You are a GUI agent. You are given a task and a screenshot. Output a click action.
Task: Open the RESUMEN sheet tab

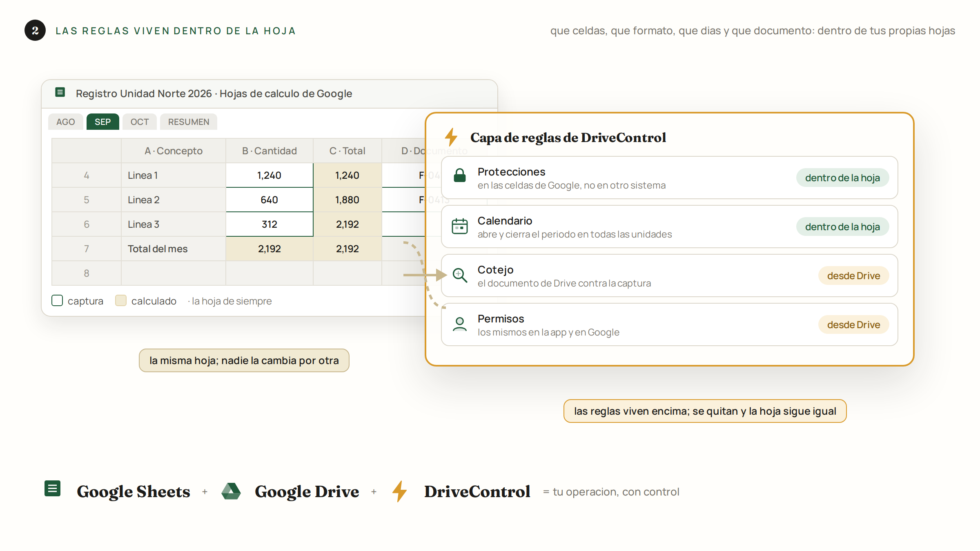(189, 122)
